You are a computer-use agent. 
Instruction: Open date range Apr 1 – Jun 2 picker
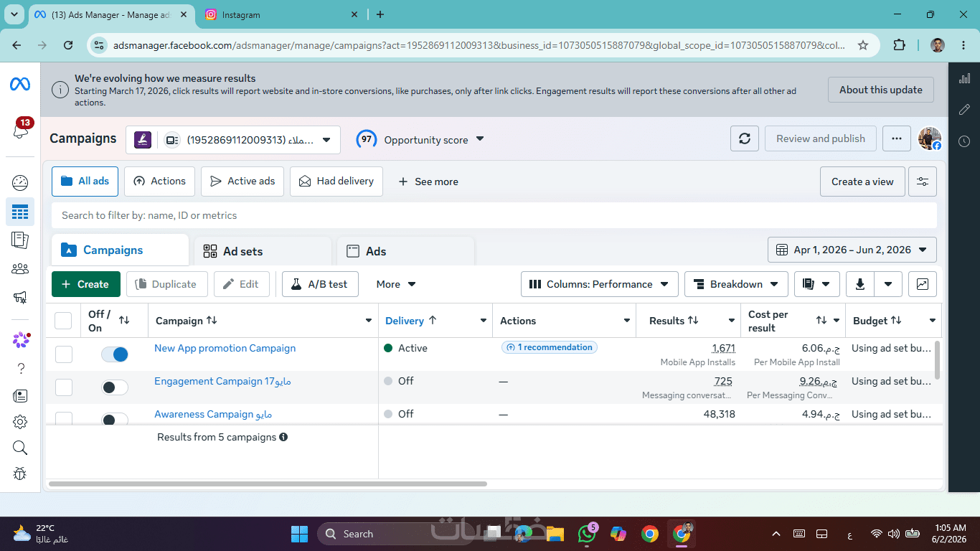pos(852,250)
